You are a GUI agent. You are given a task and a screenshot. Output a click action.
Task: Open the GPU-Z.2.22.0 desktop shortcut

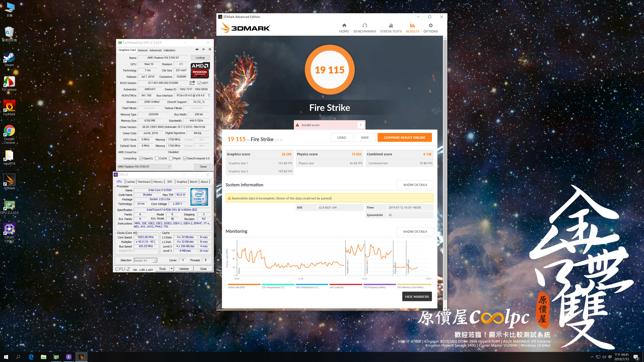[x=9, y=207]
